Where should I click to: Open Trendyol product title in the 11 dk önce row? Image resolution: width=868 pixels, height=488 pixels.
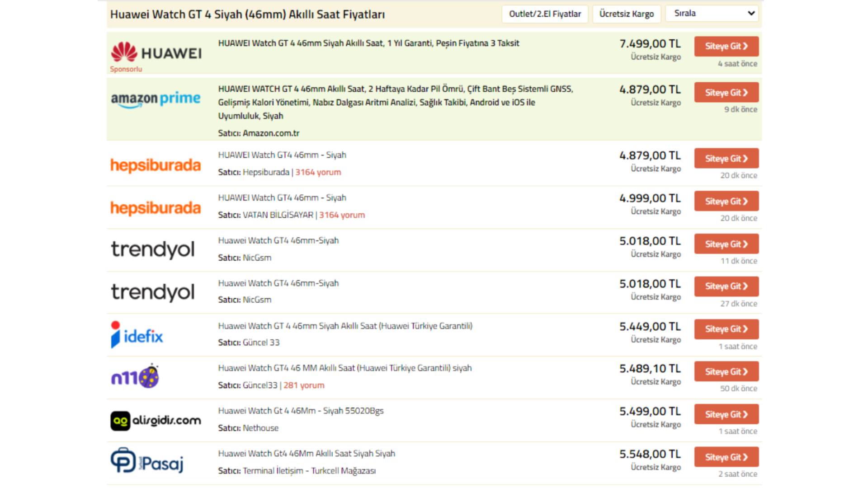(x=278, y=240)
